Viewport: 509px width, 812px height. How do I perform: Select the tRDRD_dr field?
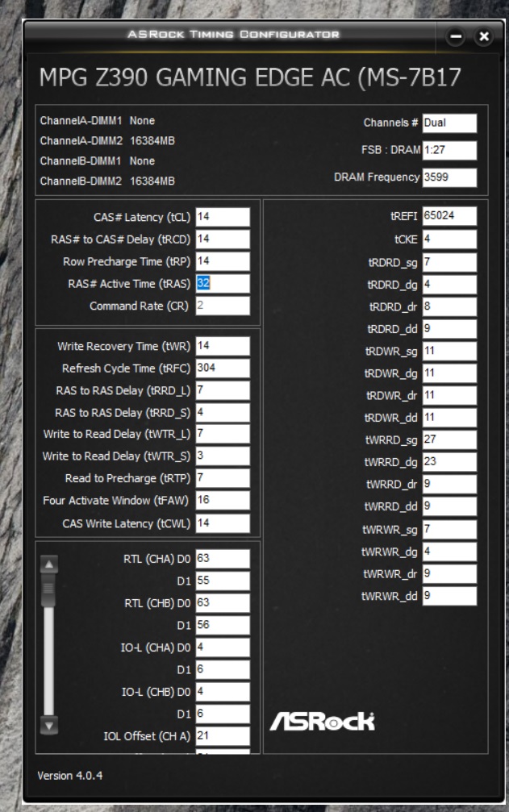click(449, 307)
